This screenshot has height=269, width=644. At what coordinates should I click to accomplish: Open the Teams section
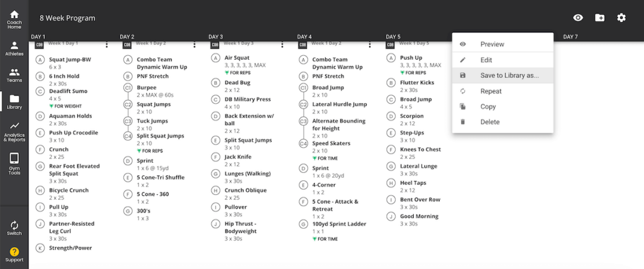[x=14, y=75]
